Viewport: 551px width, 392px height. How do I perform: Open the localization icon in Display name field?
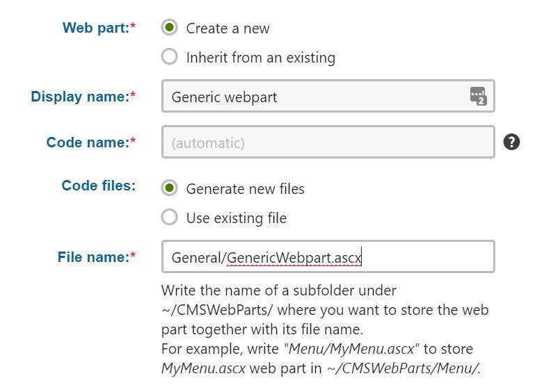[478, 96]
